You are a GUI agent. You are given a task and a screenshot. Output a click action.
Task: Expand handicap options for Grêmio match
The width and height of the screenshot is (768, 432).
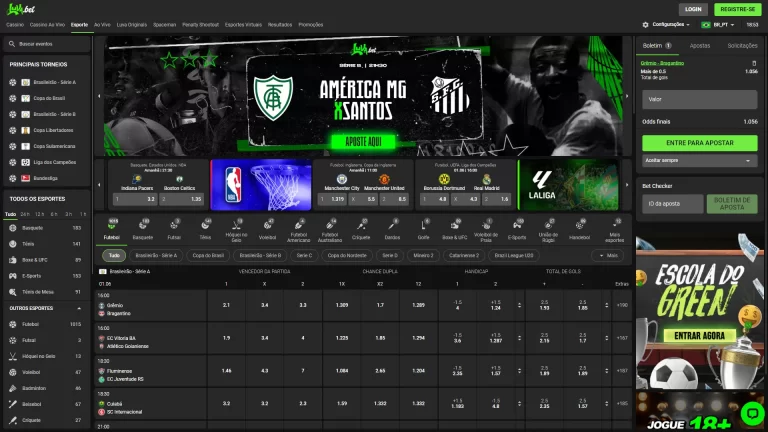tap(519, 305)
